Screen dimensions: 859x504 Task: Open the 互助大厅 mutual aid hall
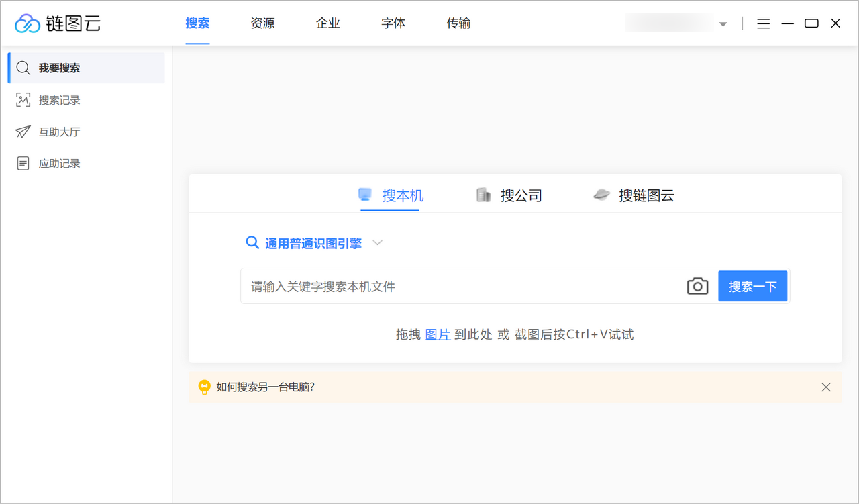click(57, 132)
